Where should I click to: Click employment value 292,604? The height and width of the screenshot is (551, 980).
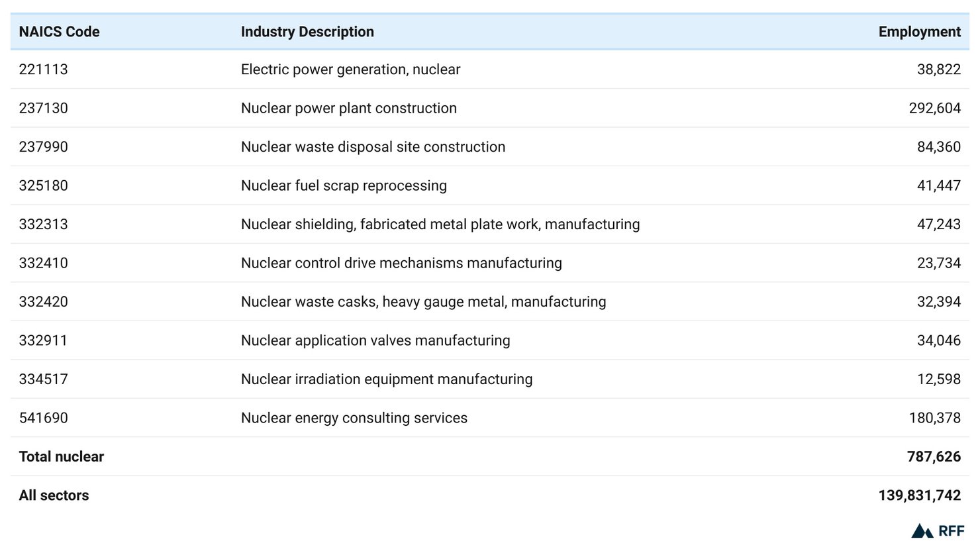coord(934,108)
